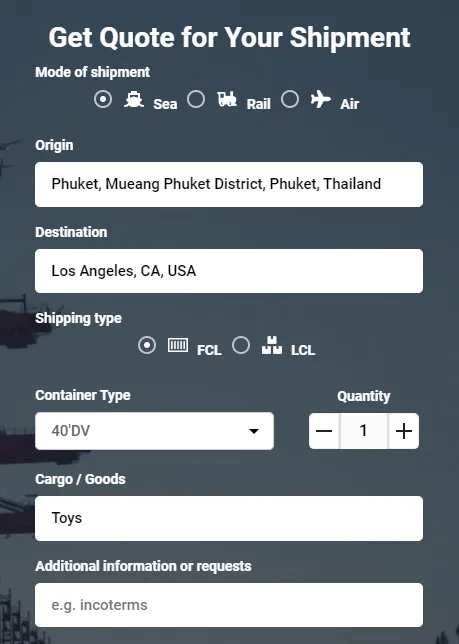Image resolution: width=459 pixels, height=644 pixels.
Task: Click the Rail label text
Action: pyautogui.click(x=259, y=104)
